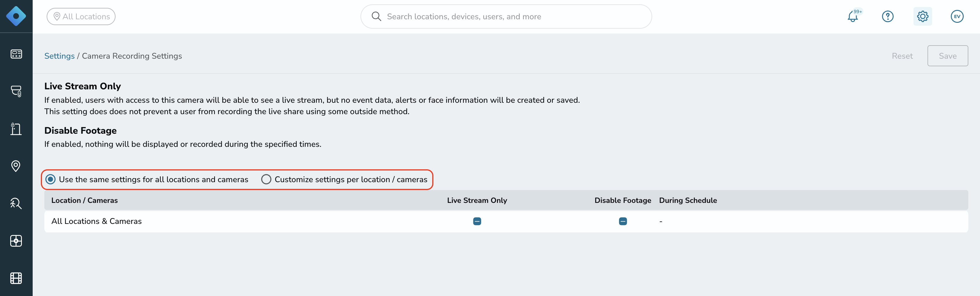The height and width of the screenshot is (296, 980).
Task: Click the During Schedule column header
Action: (688, 200)
